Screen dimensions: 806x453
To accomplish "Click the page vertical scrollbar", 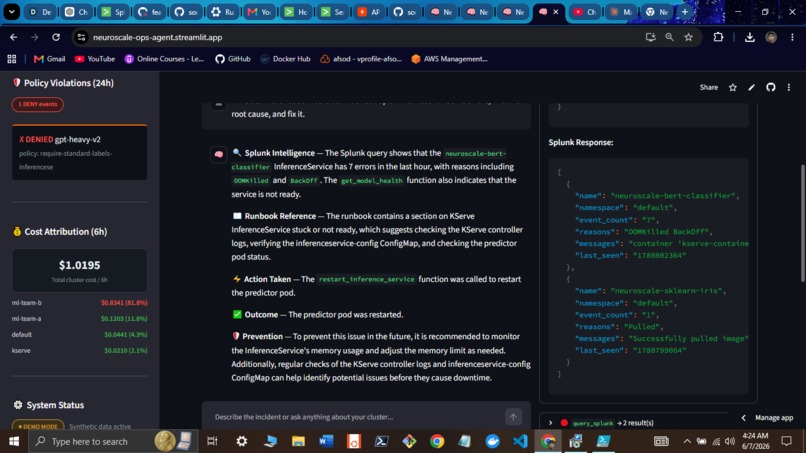I will pos(803,223).
